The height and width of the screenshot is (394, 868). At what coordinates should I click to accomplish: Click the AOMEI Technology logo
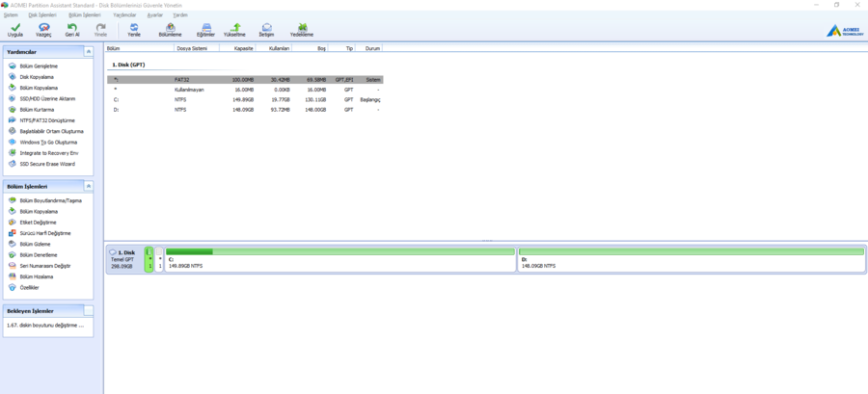[x=844, y=31]
